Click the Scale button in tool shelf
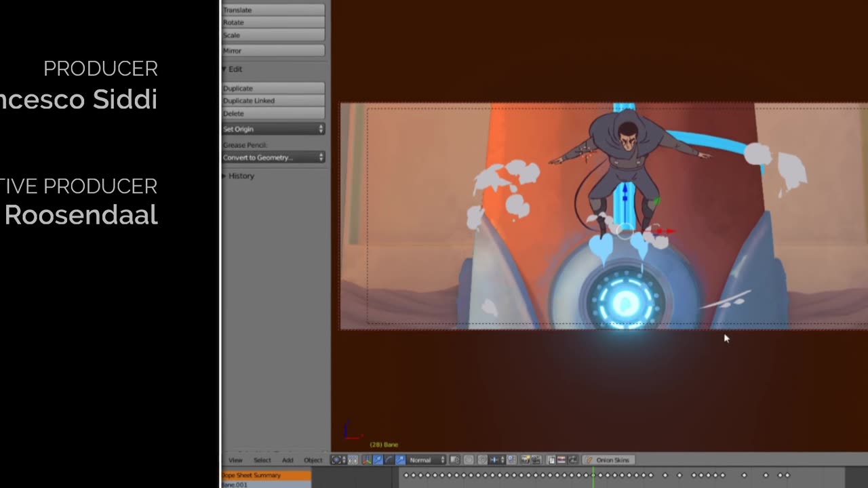 coord(273,35)
